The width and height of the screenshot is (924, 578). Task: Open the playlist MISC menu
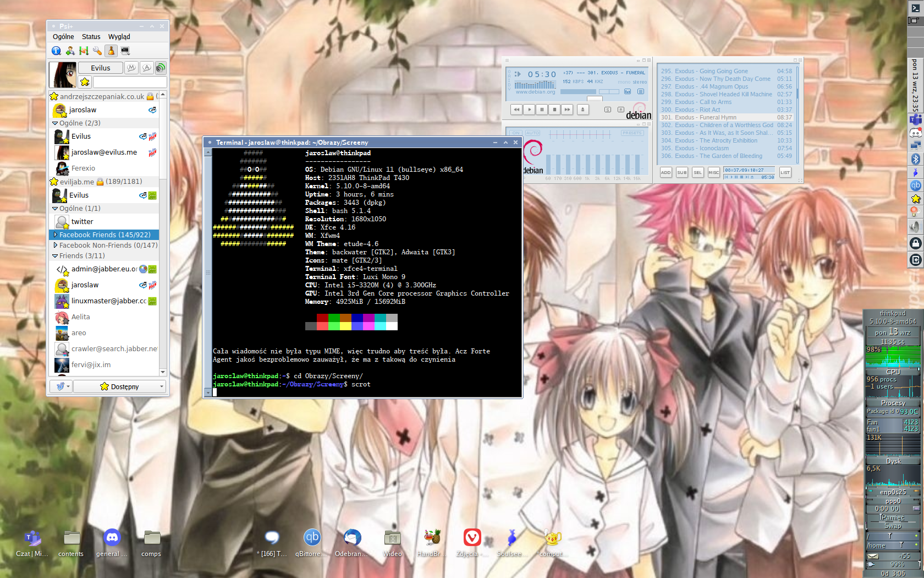pos(713,172)
